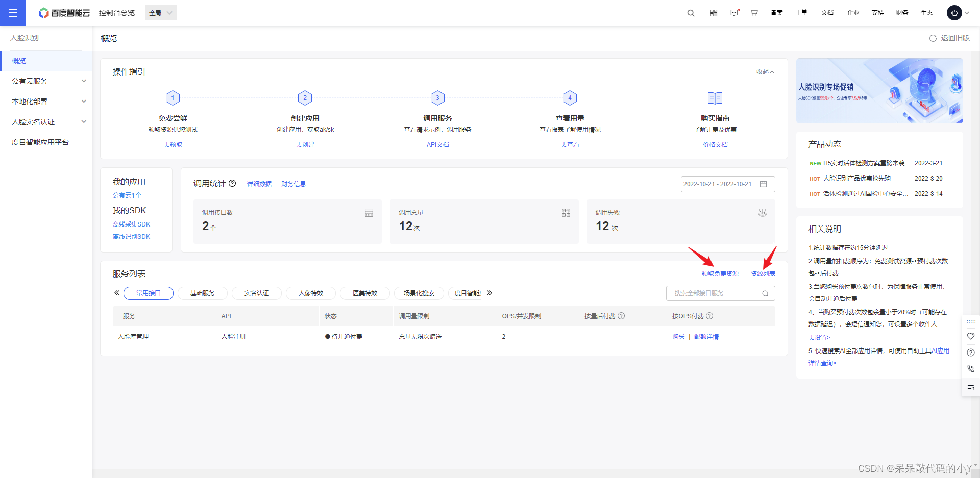The width and height of the screenshot is (980, 478).
Task: Select 概览 in the sidebar
Action: pyautogui.click(x=46, y=61)
